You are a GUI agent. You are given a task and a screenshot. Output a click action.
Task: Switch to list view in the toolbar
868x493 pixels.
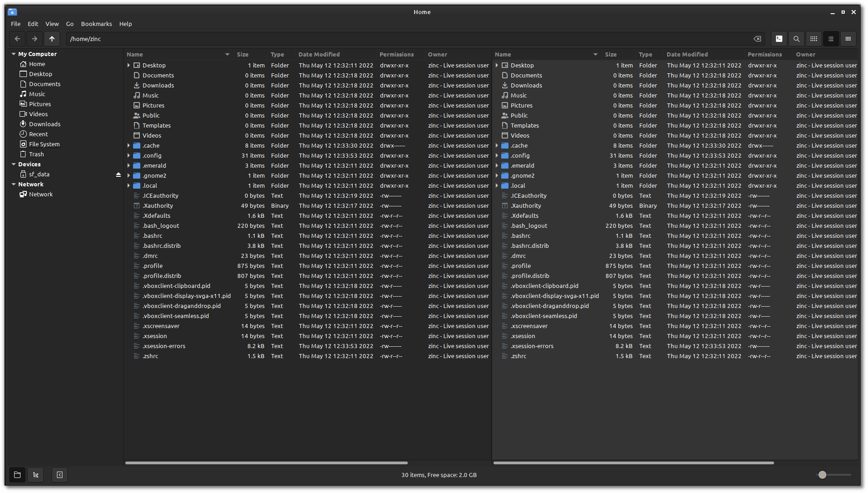click(x=831, y=39)
